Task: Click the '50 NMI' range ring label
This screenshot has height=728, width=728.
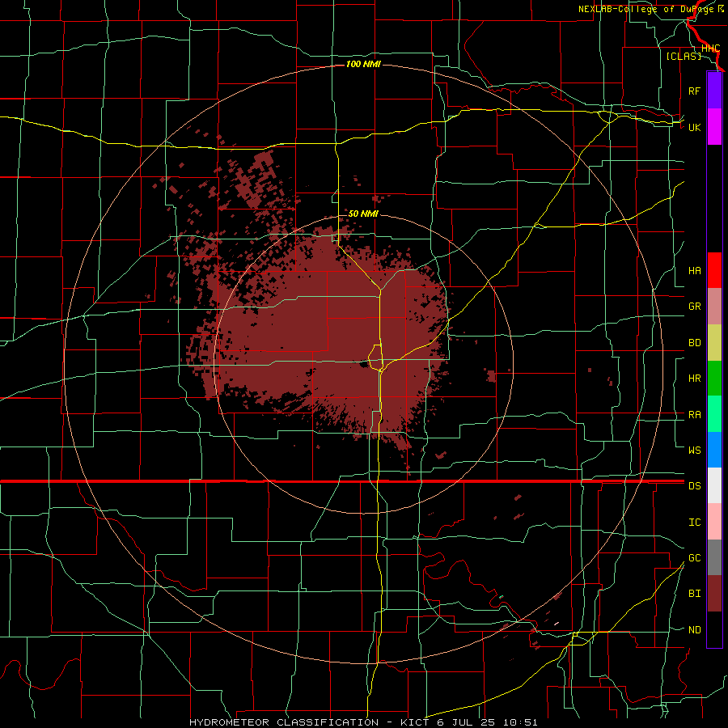Action: pyautogui.click(x=363, y=214)
